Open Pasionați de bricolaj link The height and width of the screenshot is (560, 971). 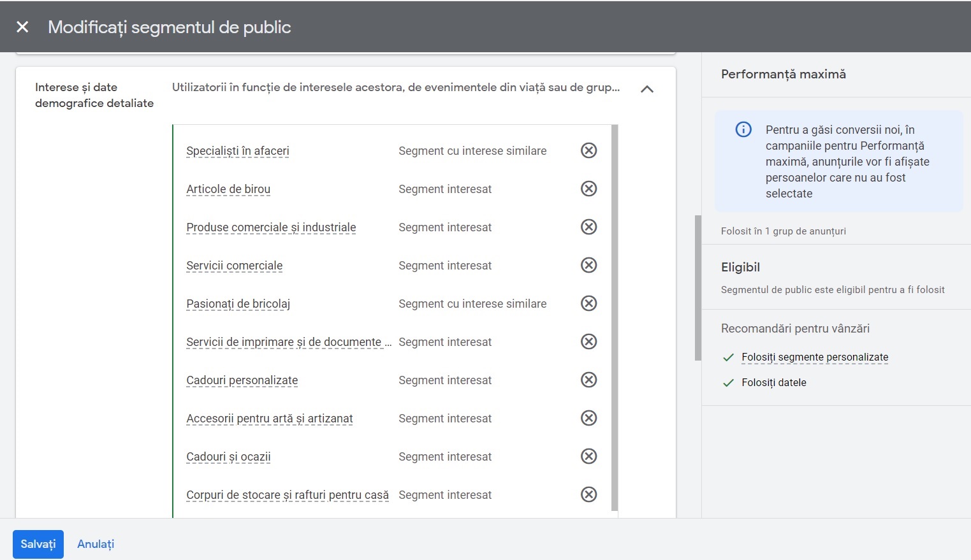[x=238, y=304]
